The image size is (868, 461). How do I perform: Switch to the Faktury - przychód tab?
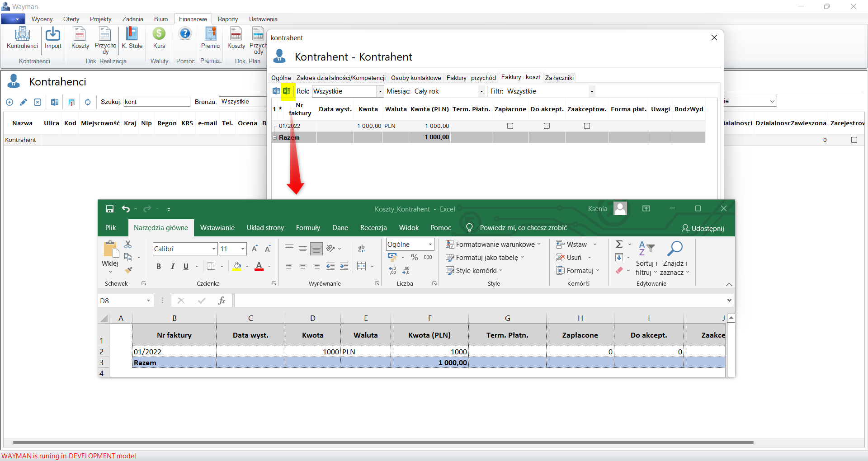(471, 78)
